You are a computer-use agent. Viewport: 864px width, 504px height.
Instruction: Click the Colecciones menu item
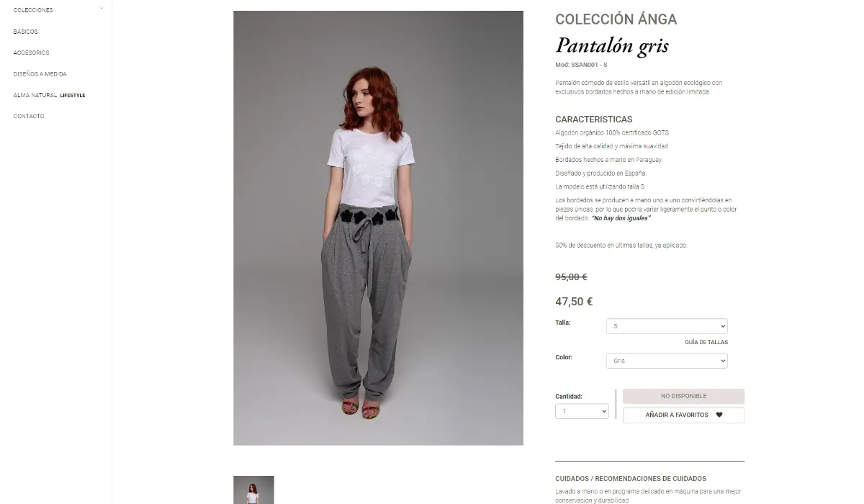pyautogui.click(x=33, y=10)
